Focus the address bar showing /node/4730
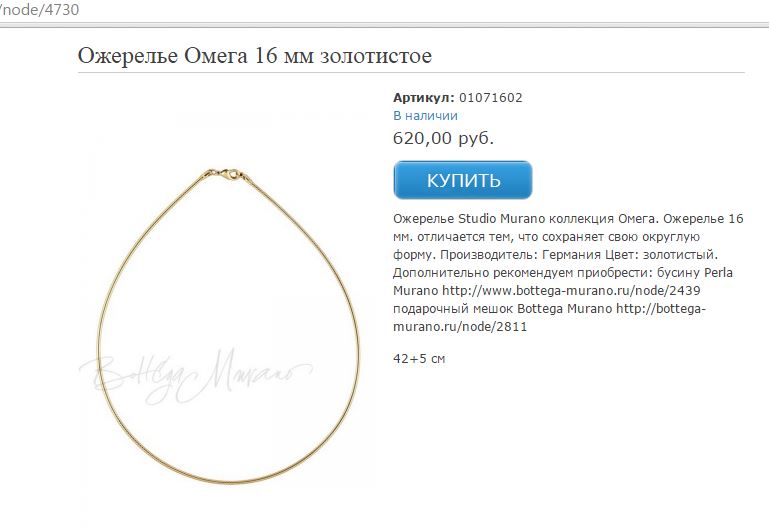The height and width of the screenshot is (529, 769). pos(39,10)
